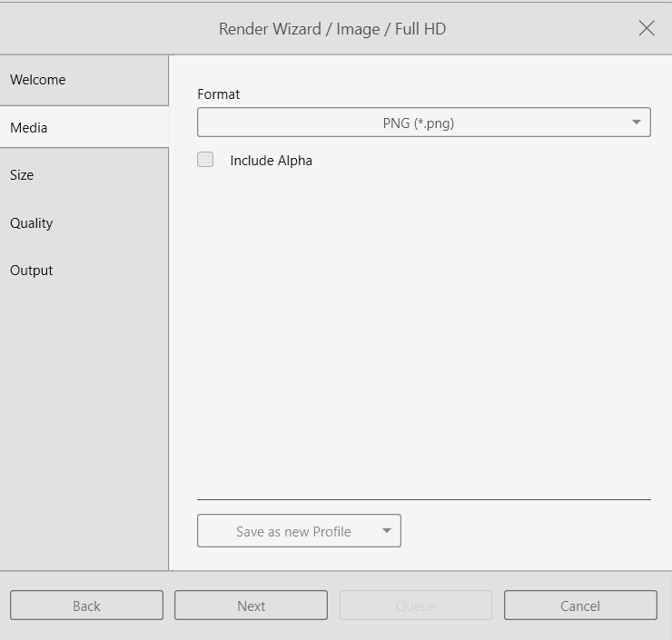Click the Format dropdown arrow icon
Viewport: 672px width, 640px height.
(637, 123)
